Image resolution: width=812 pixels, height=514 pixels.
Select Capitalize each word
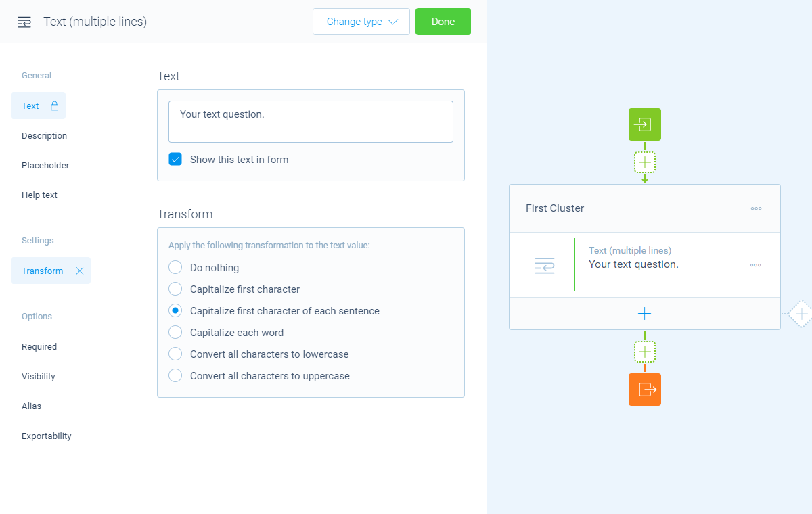pos(175,333)
